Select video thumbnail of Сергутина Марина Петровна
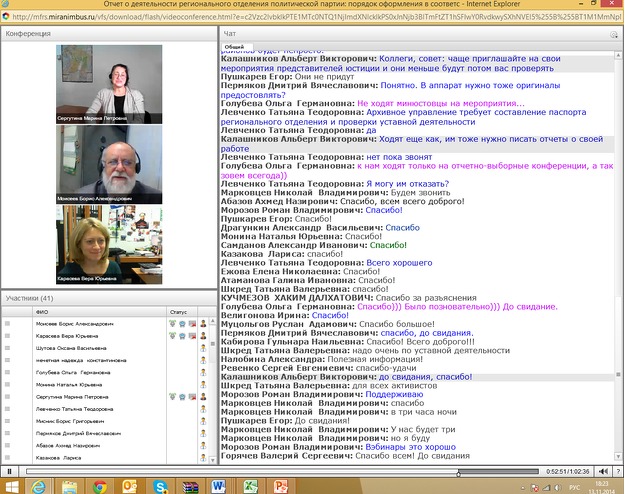The image size is (625, 494). 109,84
